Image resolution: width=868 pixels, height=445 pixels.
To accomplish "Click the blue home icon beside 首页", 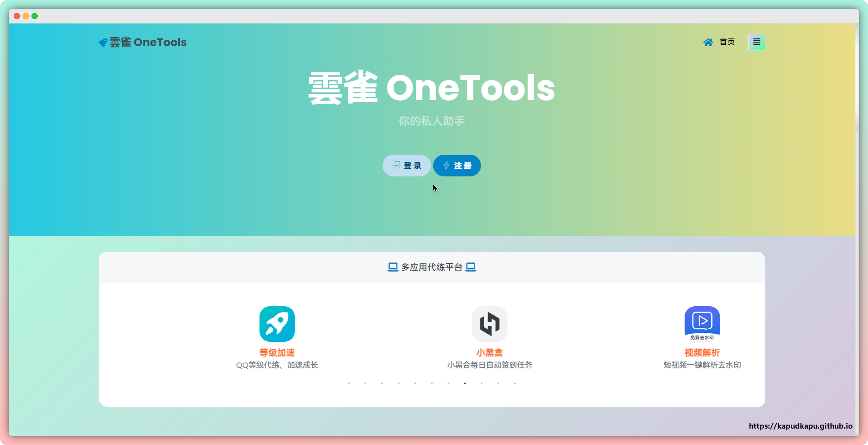I will point(708,42).
